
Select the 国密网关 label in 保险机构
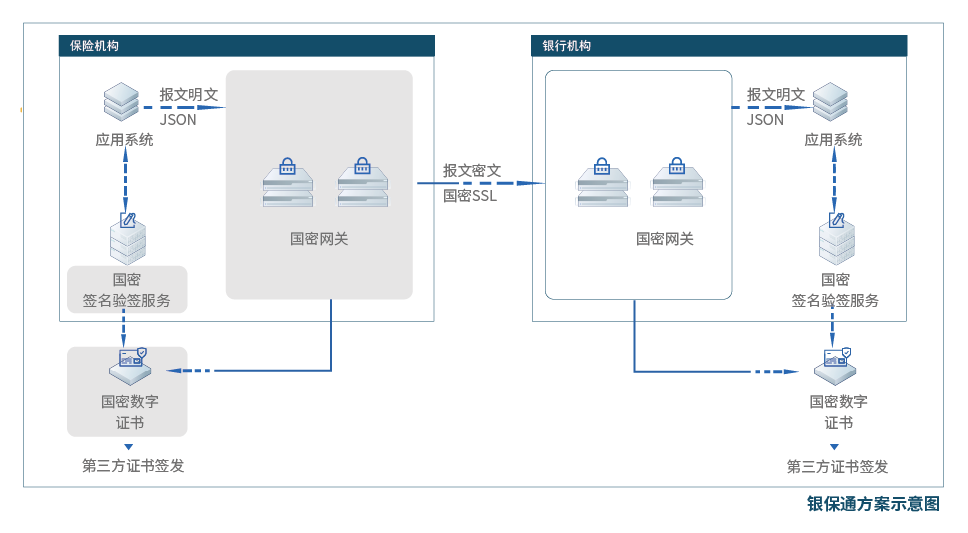click(x=319, y=239)
